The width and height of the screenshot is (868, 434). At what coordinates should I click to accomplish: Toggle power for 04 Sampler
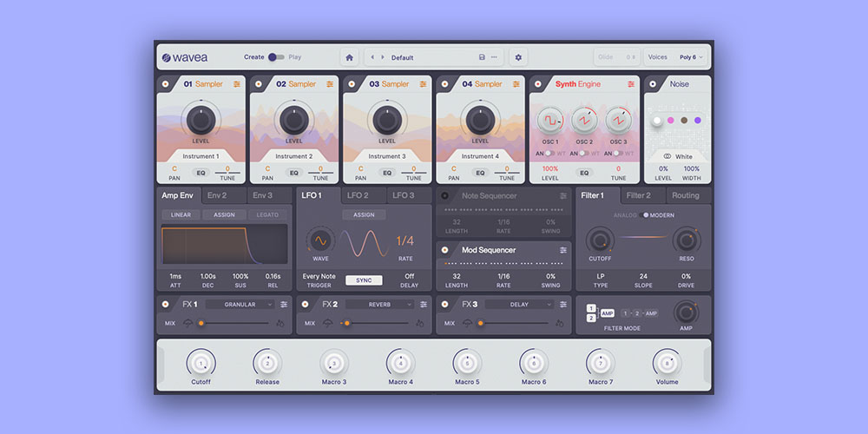tap(444, 84)
